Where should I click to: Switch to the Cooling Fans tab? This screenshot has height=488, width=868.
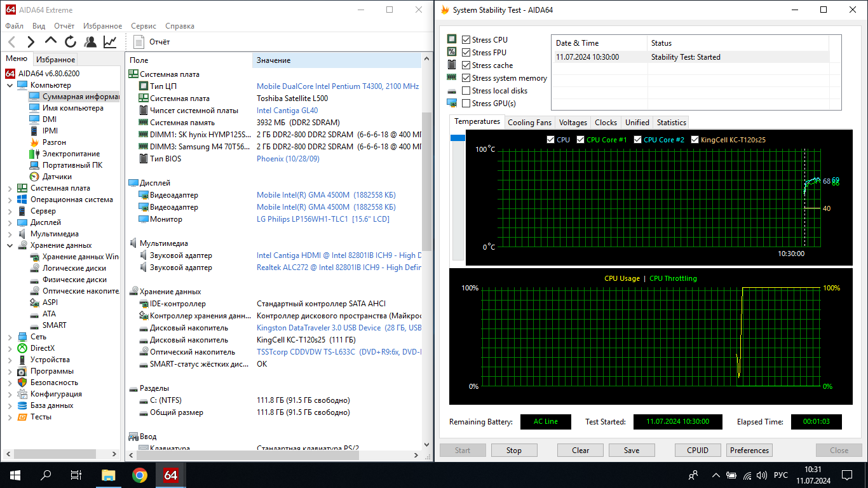click(x=529, y=123)
